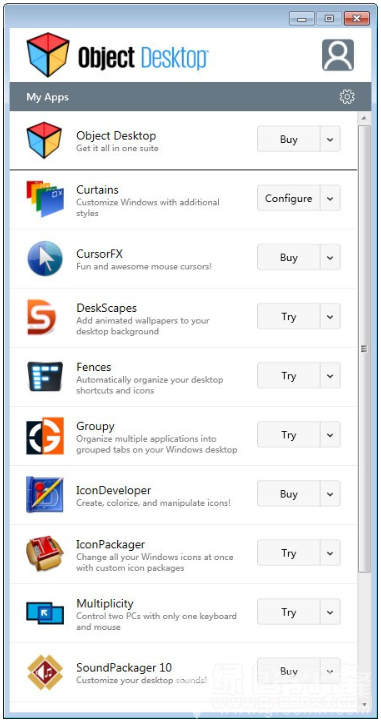Select the SoundPackager 10 icon
This screenshot has height=723, width=381.
click(45, 672)
